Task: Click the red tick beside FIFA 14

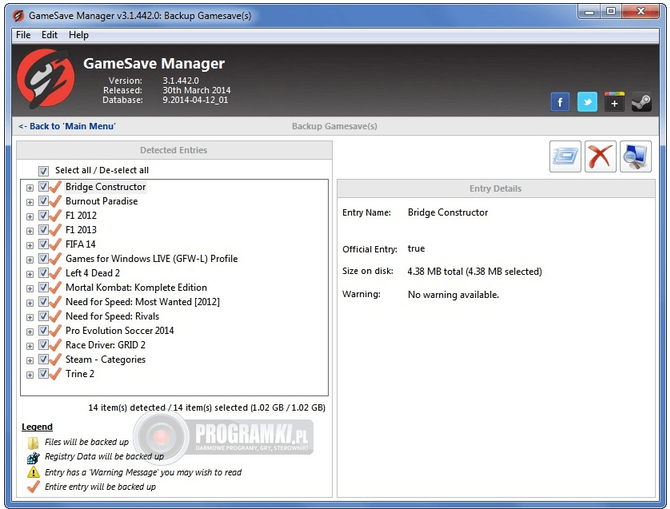Action: (56, 244)
